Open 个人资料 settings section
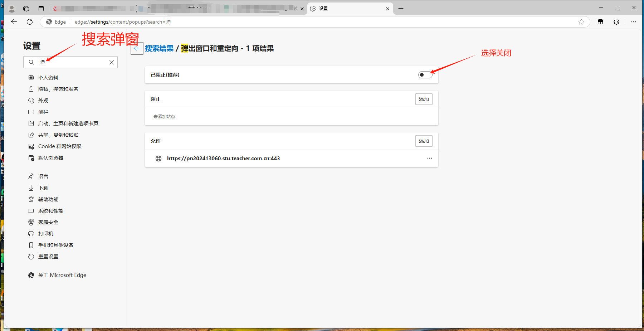The width and height of the screenshot is (644, 331). [x=48, y=78]
